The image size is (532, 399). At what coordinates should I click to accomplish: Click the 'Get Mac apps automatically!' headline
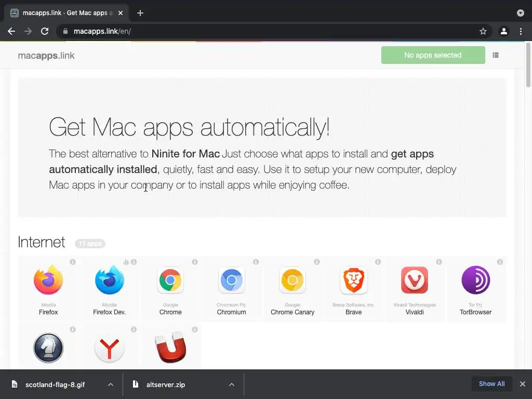click(x=189, y=127)
